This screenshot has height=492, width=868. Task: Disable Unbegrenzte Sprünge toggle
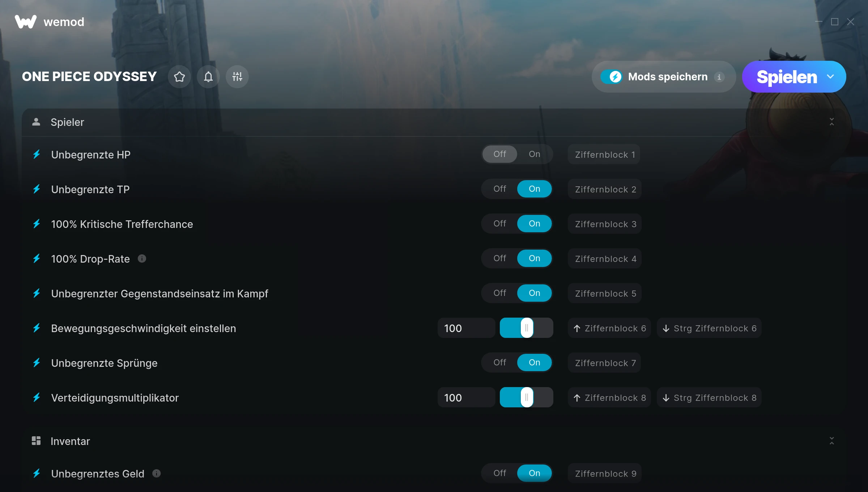(x=500, y=362)
